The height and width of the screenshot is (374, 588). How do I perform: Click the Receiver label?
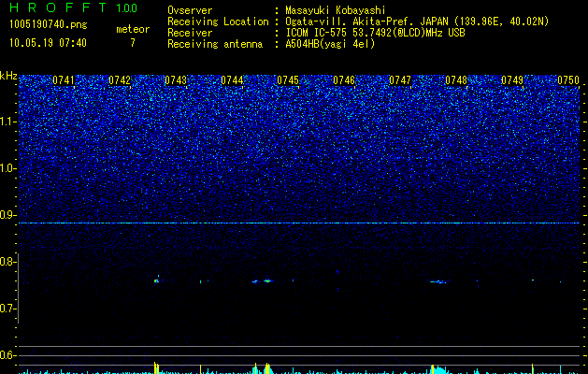click(x=190, y=33)
